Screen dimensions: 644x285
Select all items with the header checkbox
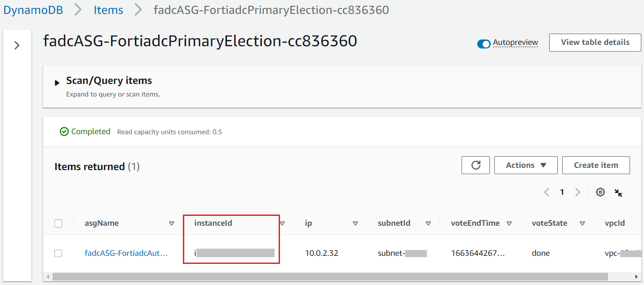coord(58,223)
